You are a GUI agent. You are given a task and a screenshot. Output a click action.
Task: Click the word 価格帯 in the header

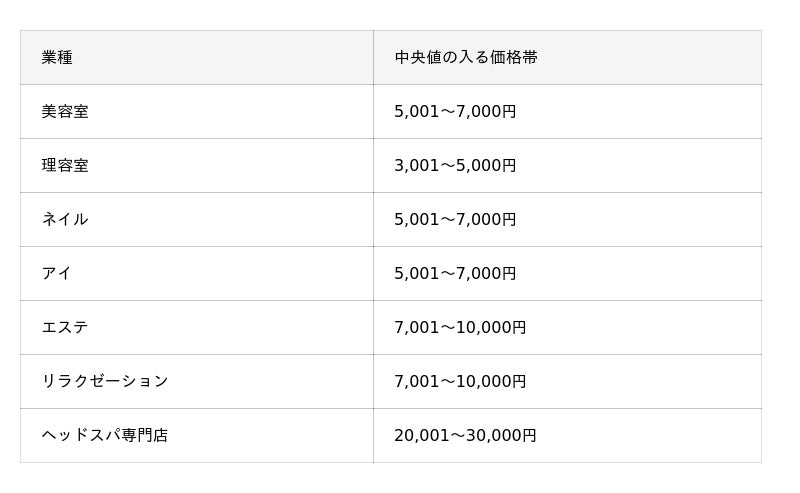click(x=514, y=57)
